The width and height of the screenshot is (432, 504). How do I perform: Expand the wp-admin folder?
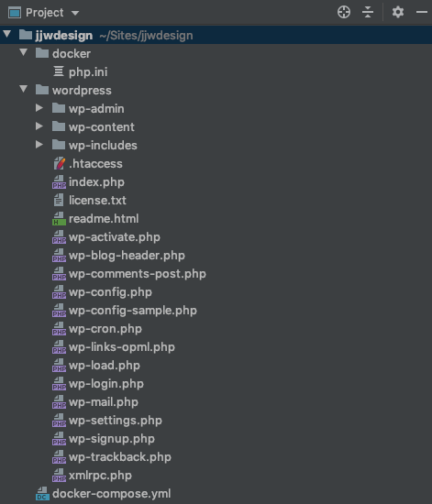pyautogui.click(x=39, y=108)
